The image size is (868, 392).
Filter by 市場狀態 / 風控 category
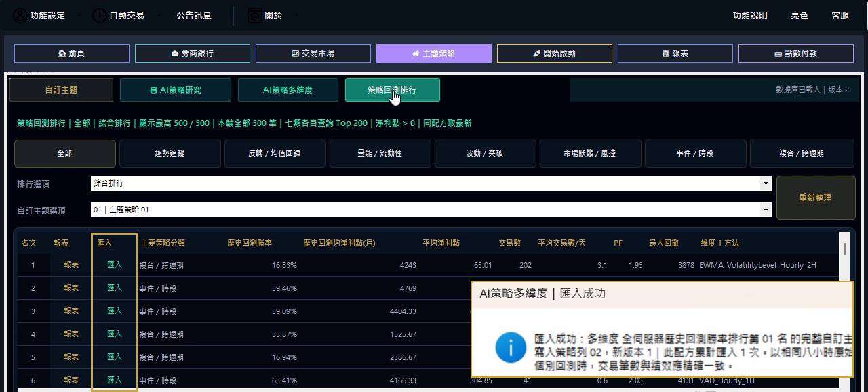tap(591, 153)
